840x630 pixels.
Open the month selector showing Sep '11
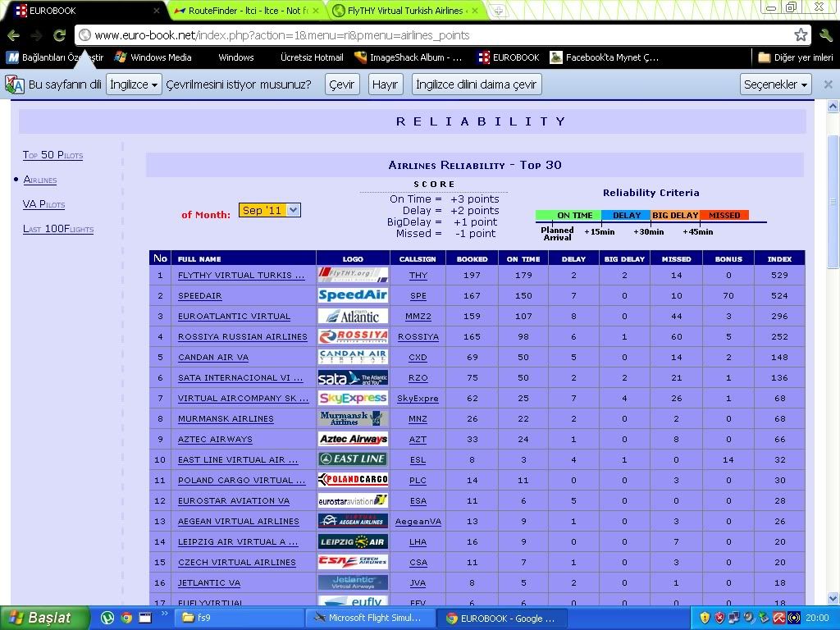click(269, 211)
